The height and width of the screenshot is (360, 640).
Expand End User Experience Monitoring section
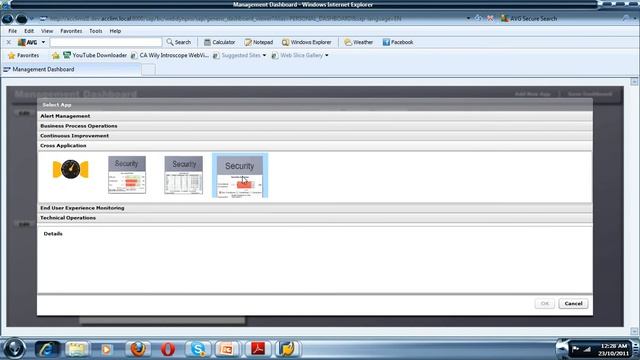coord(315,208)
